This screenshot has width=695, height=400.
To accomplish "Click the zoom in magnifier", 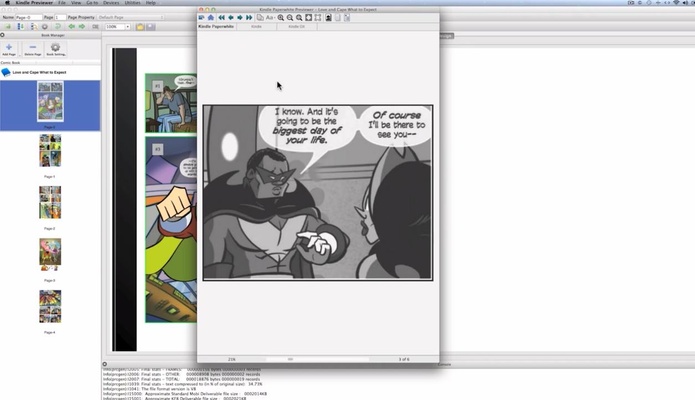I will point(281,18).
